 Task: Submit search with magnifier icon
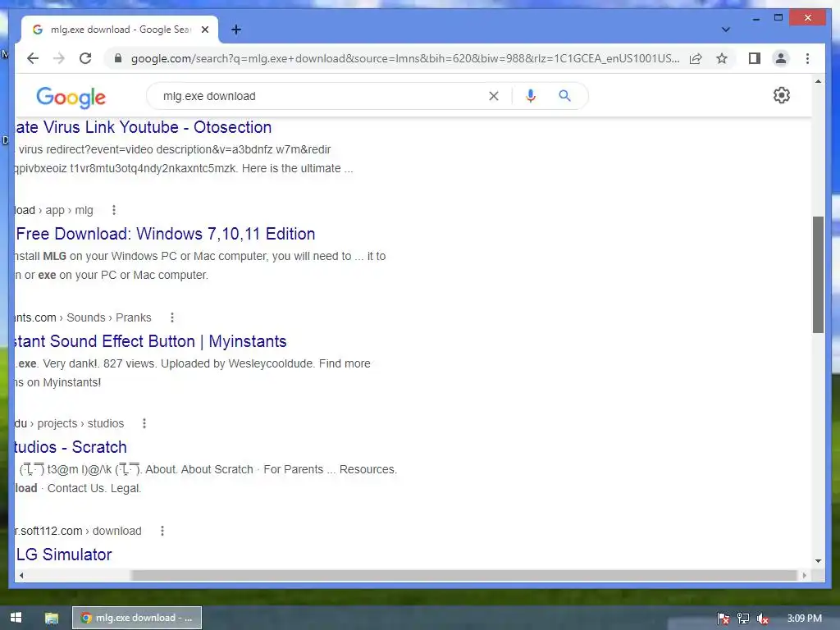[564, 96]
